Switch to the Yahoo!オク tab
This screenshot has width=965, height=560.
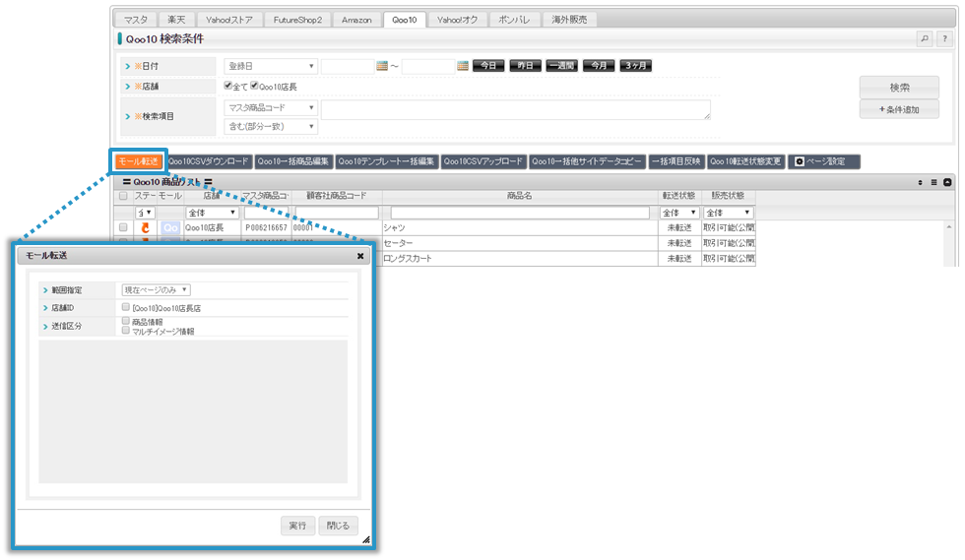[x=457, y=20]
